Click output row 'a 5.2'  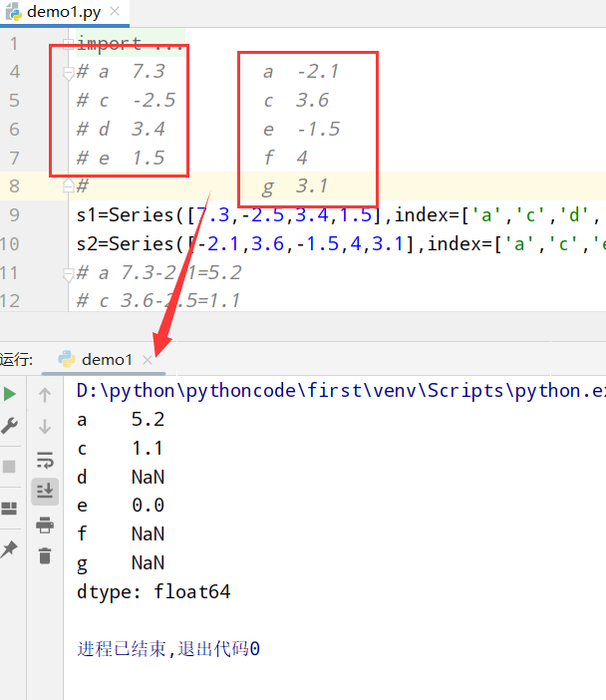click(121, 420)
